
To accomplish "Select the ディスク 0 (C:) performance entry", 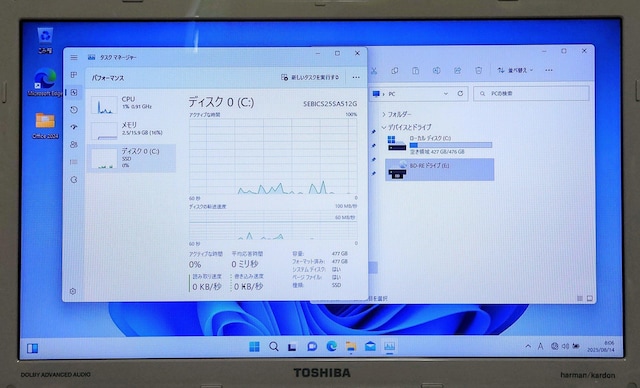I will (x=131, y=158).
